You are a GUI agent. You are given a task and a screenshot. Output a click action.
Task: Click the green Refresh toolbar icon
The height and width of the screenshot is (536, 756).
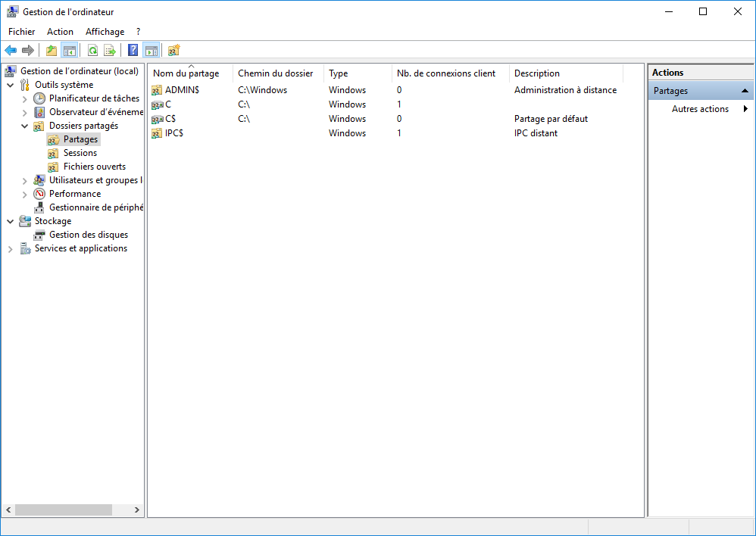click(x=92, y=51)
